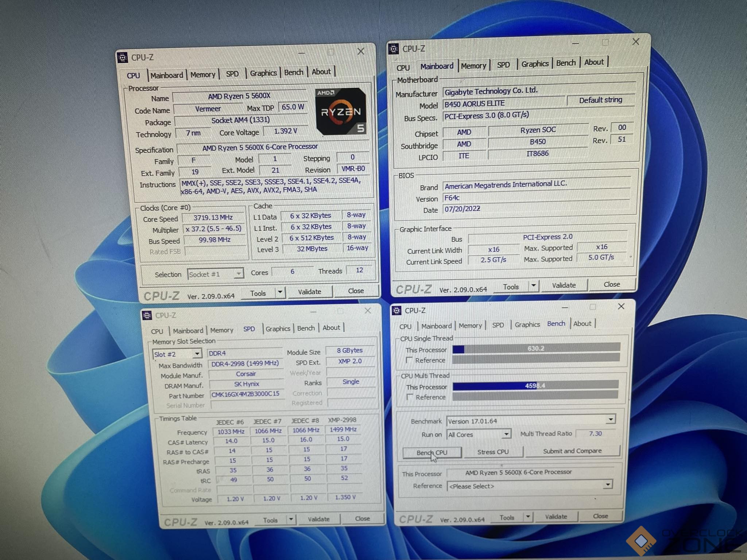Expand the Benchmark Version 17.01.64 dropdown

tap(610, 420)
